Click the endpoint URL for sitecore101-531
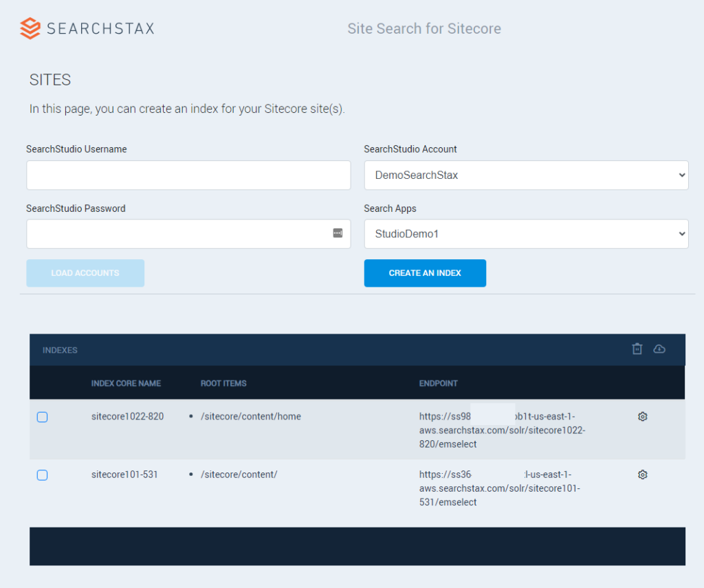 500,488
